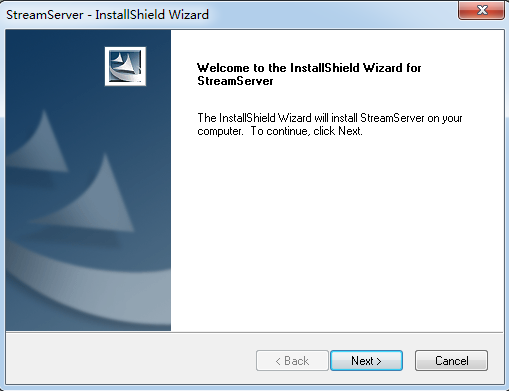Click the install description paragraph text

330,124
